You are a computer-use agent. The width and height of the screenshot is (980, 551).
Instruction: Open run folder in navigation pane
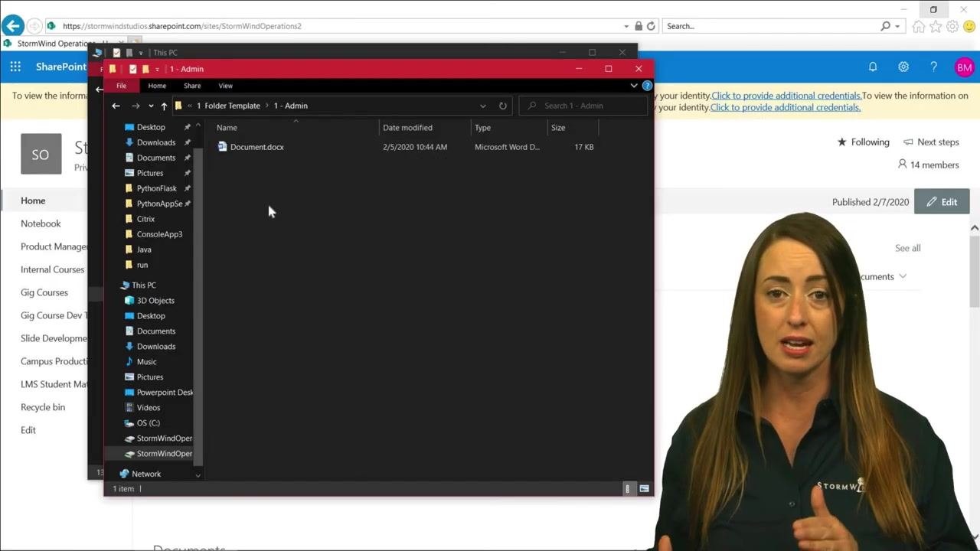click(142, 265)
